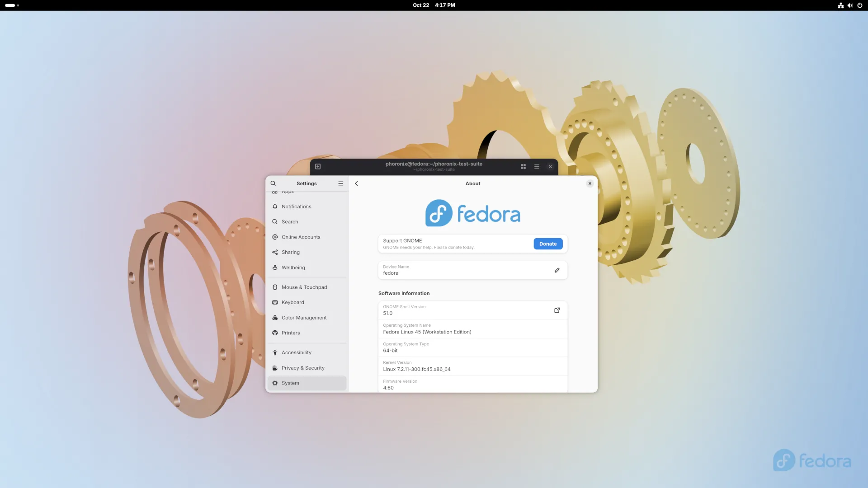Open the terminal window's hamburger menu
The width and height of the screenshot is (868, 488).
[537, 167]
